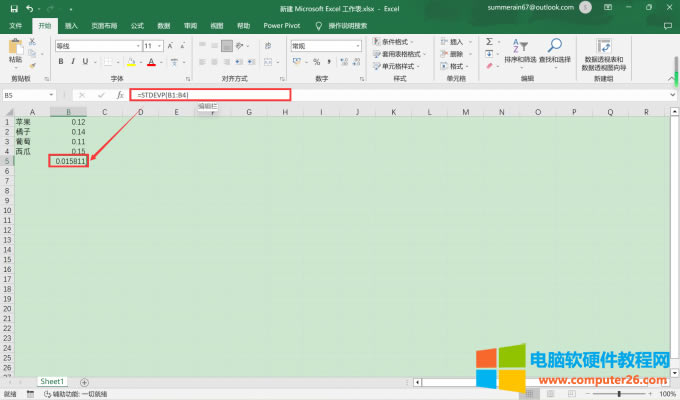
Task: Apply Bold formatting to cell
Action: [x=60, y=62]
